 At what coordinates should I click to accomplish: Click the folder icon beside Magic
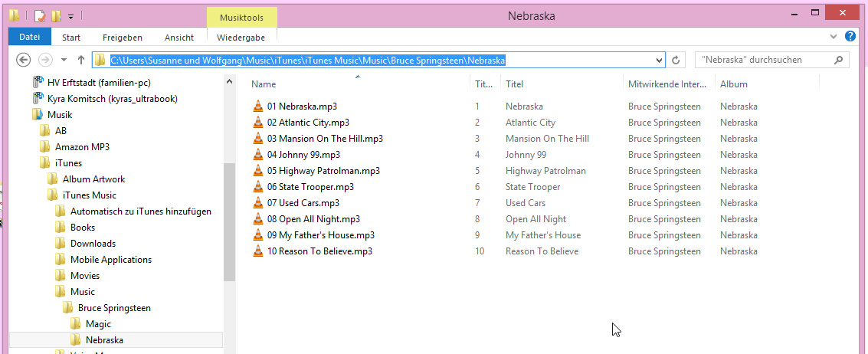point(76,323)
